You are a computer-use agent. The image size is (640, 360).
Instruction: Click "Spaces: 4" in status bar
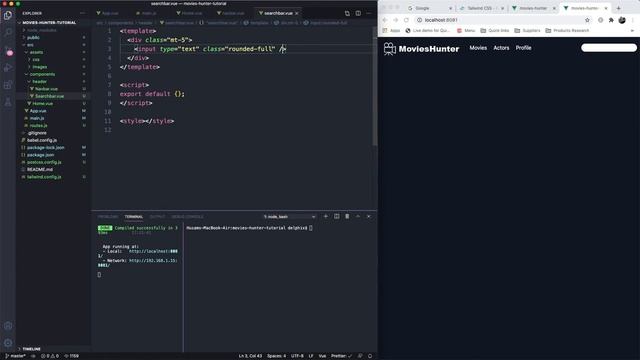276,356
